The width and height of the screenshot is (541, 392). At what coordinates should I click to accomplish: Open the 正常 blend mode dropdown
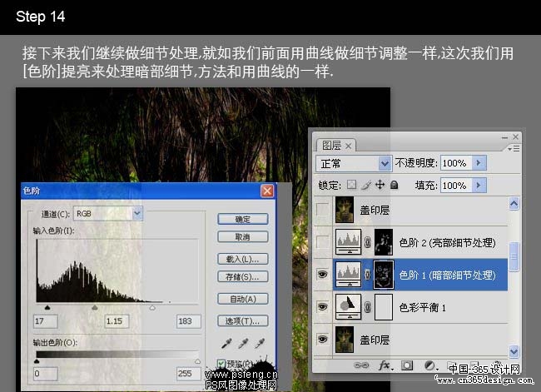(x=385, y=163)
